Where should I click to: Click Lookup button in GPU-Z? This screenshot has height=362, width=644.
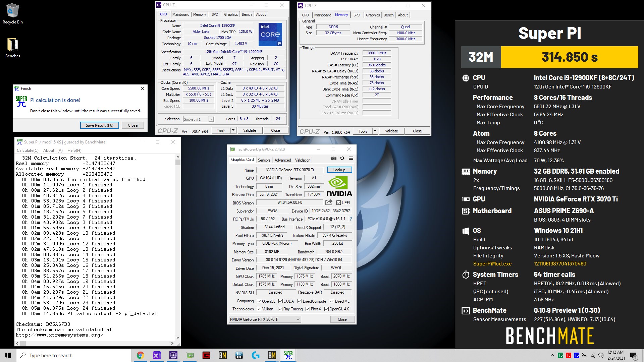339,170
